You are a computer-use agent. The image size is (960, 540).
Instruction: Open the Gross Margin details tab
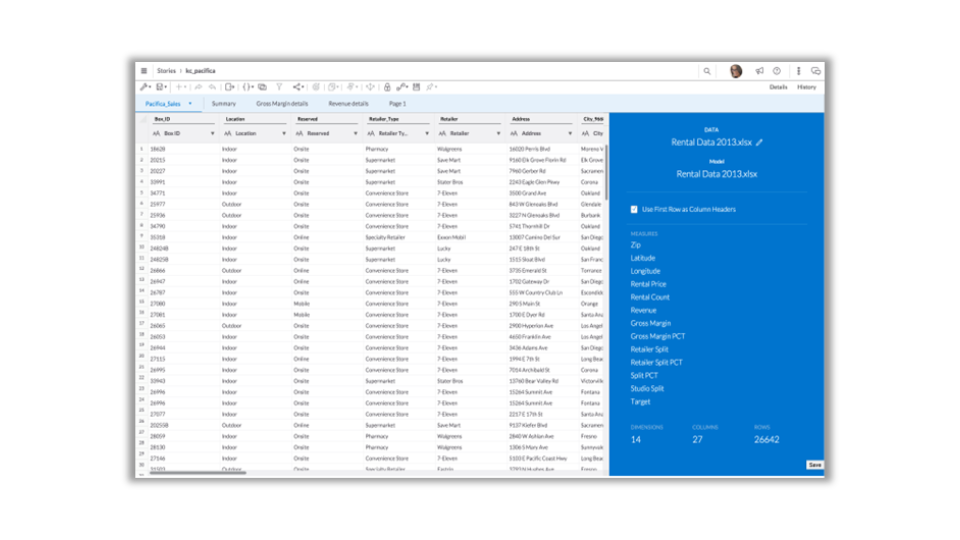tap(282, 103)
